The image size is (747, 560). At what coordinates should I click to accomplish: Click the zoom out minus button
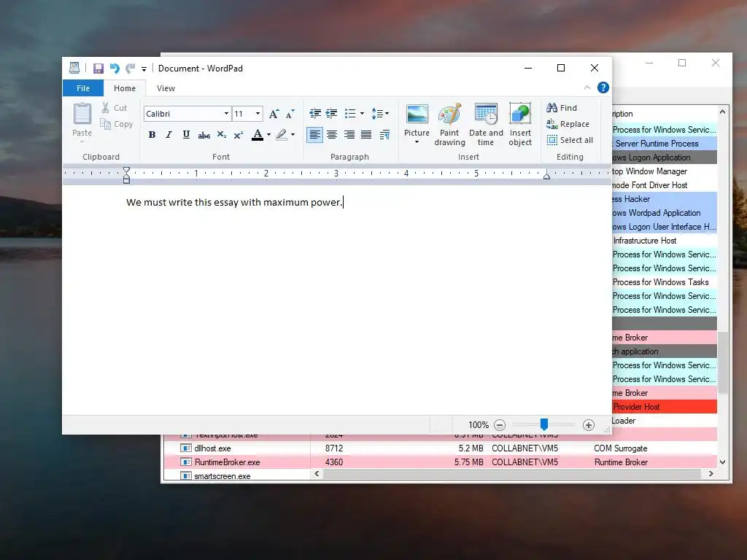tap(500, 425)
